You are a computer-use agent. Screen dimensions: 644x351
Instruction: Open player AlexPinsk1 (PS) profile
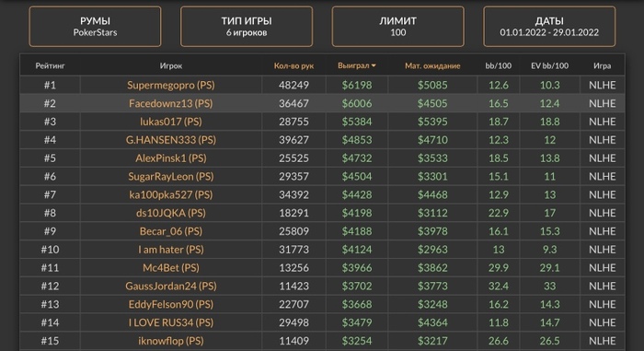[x=171, y=158]
